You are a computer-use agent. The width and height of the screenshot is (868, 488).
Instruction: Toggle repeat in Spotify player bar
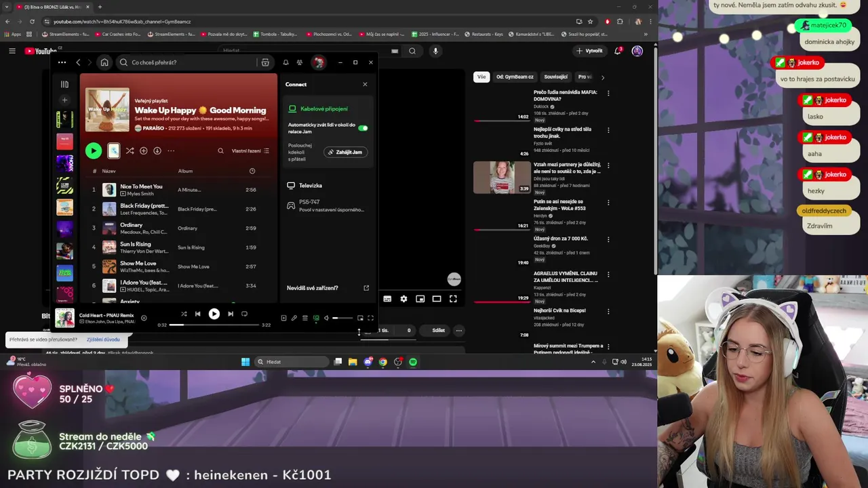point(244,314)
